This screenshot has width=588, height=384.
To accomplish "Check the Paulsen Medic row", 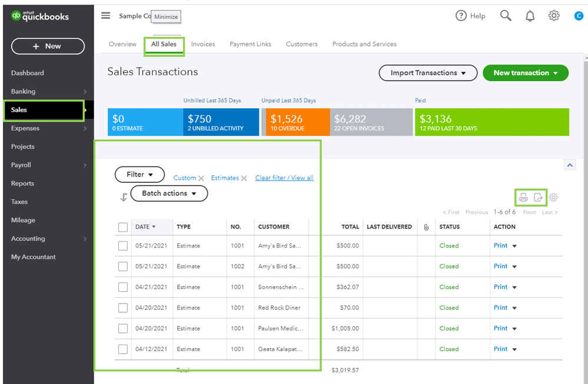I will point(122,328).
